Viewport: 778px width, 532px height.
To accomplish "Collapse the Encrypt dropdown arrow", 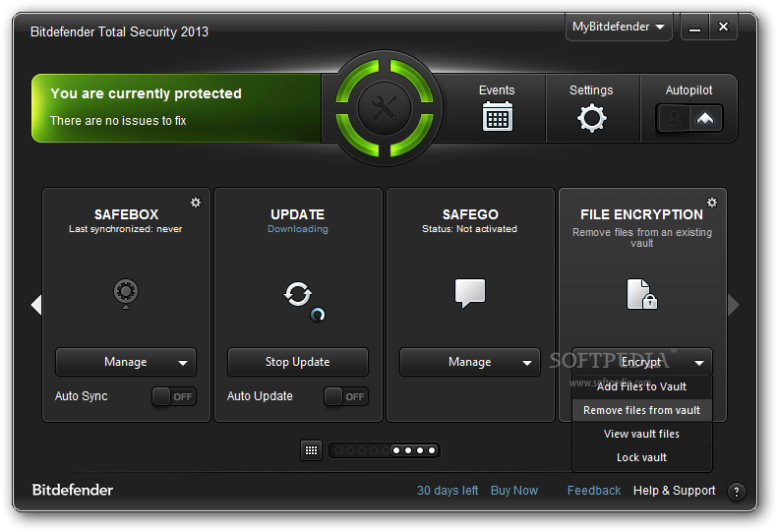I will [x=699, y=363].
